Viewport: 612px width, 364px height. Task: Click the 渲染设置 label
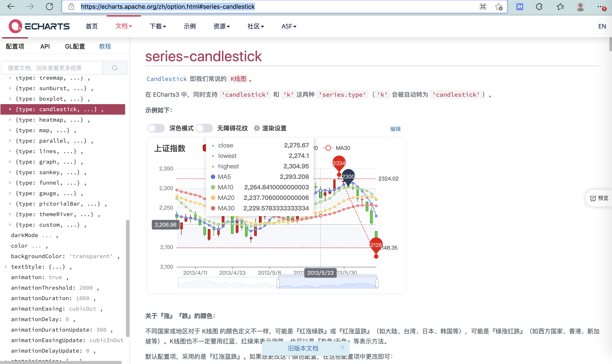coord(274,128)
